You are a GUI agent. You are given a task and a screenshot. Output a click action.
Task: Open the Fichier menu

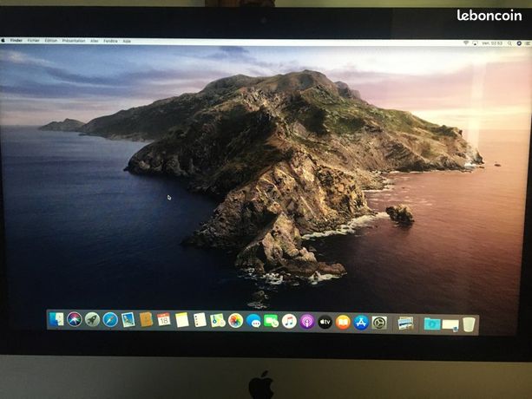[x=33, y=41]
